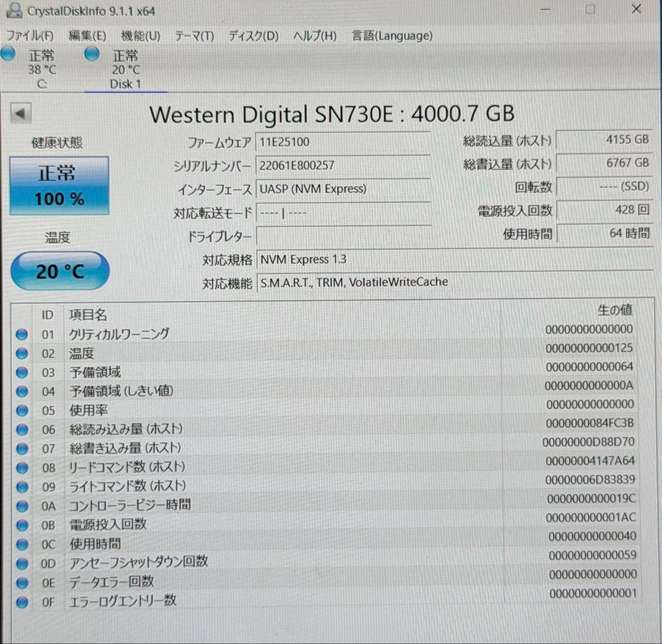662x644 pixels.
Task: Click status orb for 05 使用率 row
Action: coord(22,410)
